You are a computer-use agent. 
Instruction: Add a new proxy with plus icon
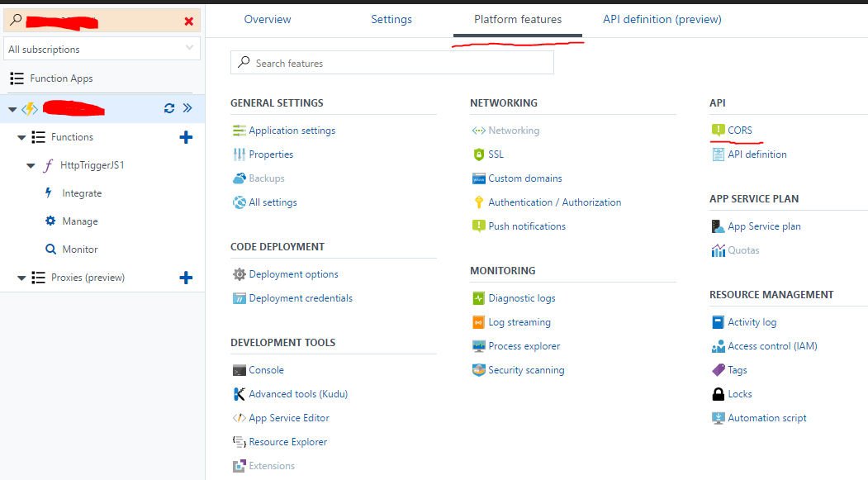[186, 278]
